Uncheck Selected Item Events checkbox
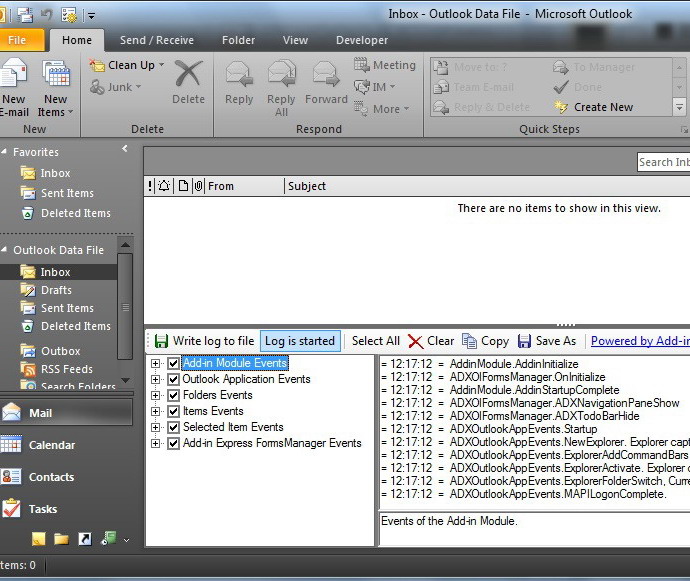690x581 pixels. pos(173,427)
